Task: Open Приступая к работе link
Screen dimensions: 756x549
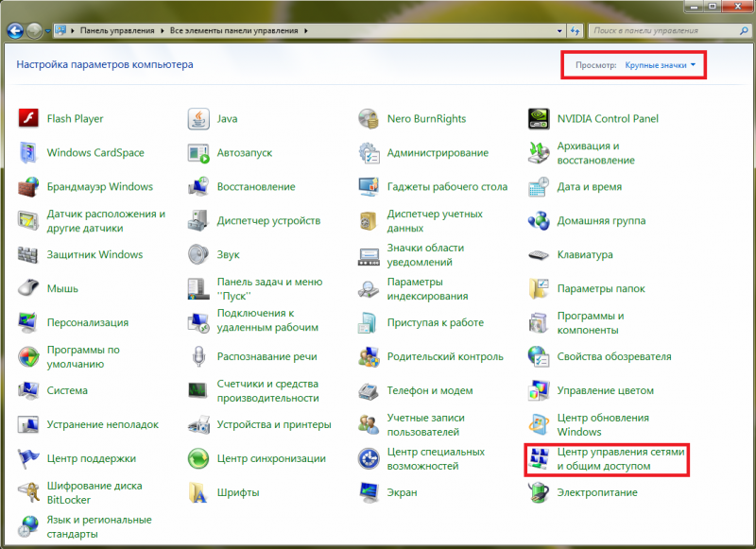Action: pyautogui.click(x=435, y=322)
